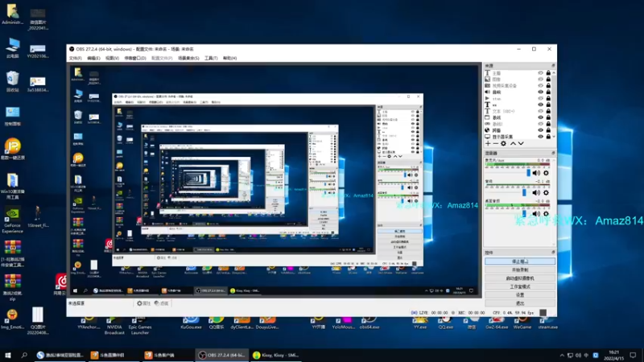Open the 场景集合(S) menu
Viewport: 644px width, 362px height.
point(188,58)
